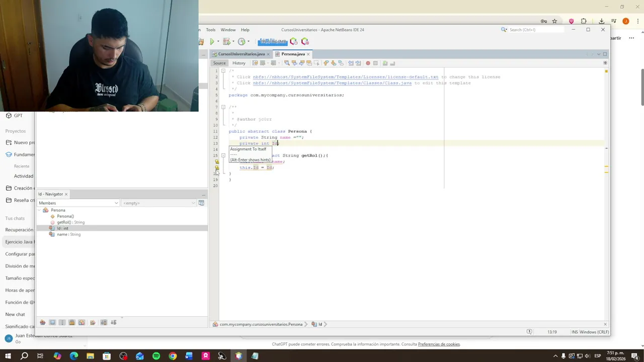Viewport: 644px width, 362px height.
Task: Toggle the bookmark icon in the editor toolbar
Action: tap(341, 63)
